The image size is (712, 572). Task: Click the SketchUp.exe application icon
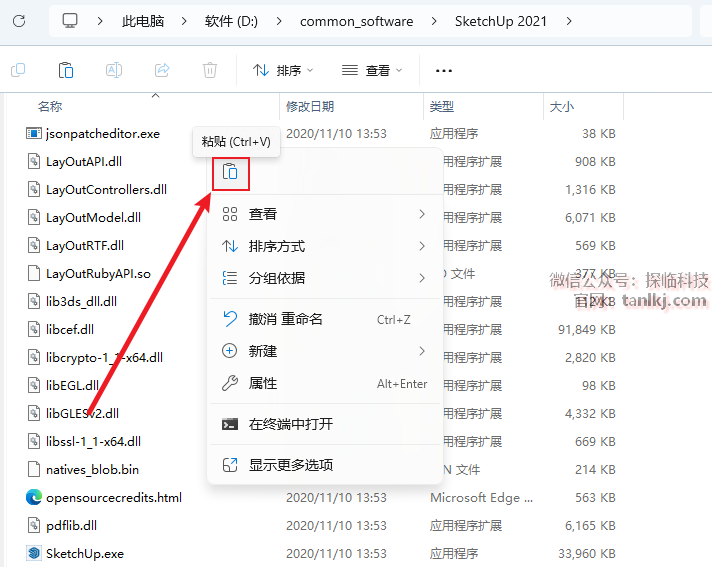point(34,553)
